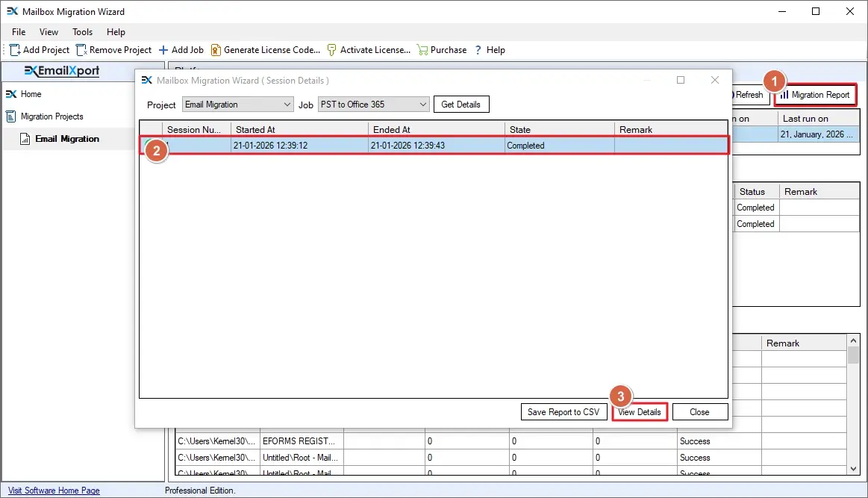Image resolution: width=868 pixels, height=498 pixels.
Task: Click the View Details button
Action: coord(640,411)
